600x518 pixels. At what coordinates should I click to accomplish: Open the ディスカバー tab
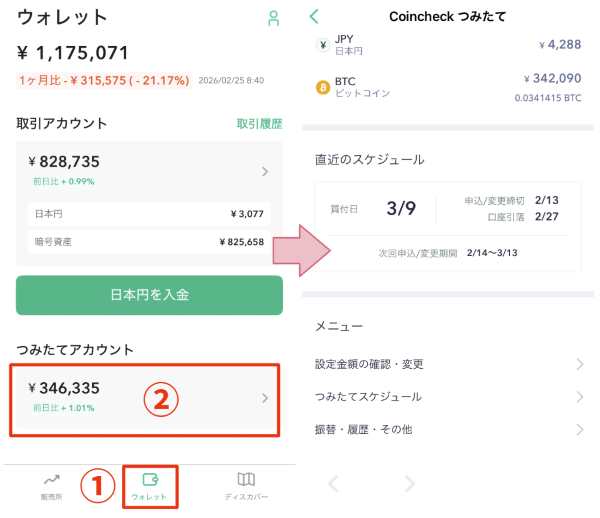(x=245, y=485)
